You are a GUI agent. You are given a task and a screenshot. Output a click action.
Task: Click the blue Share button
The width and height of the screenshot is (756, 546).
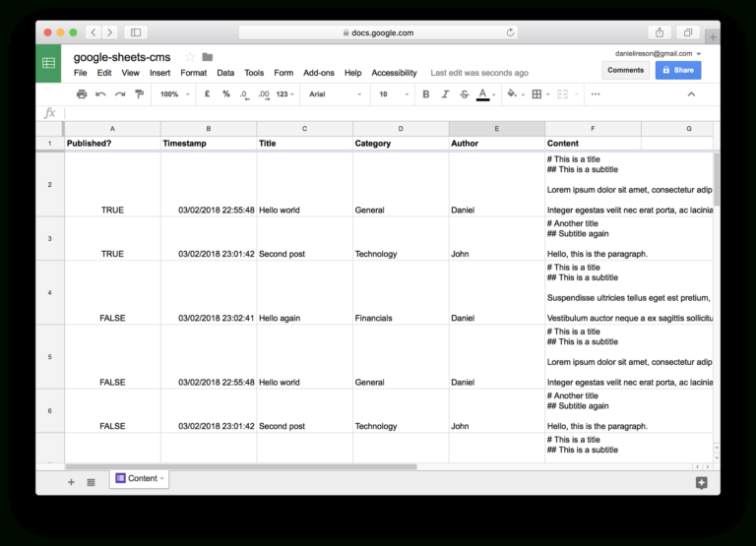coord(677,70)
